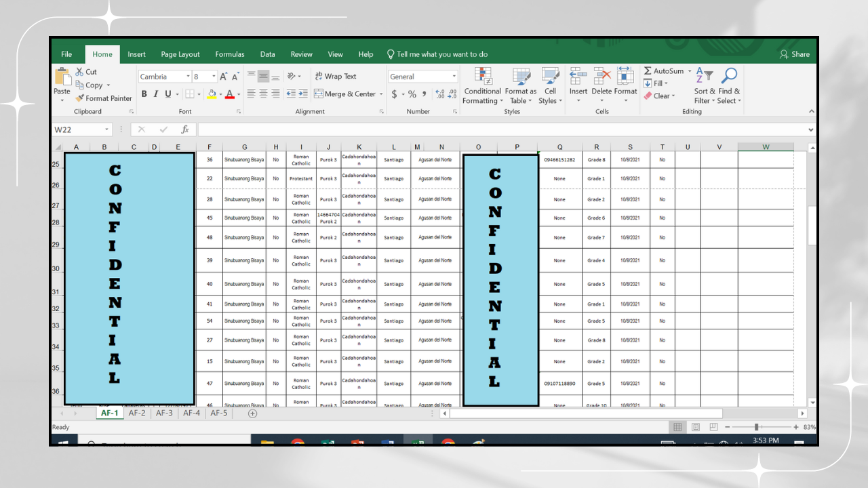
Task: Toggle Italic formatting
Action: (x=155, y=94)
